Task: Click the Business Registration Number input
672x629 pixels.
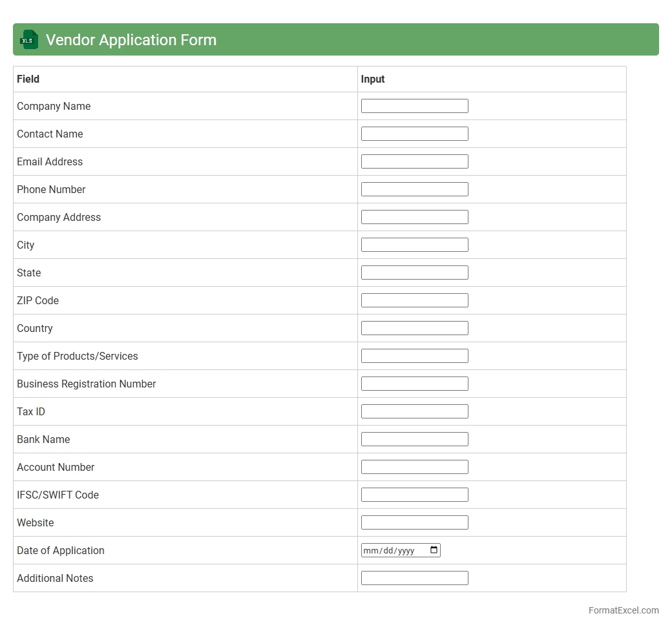Action: tap(414, 384)
